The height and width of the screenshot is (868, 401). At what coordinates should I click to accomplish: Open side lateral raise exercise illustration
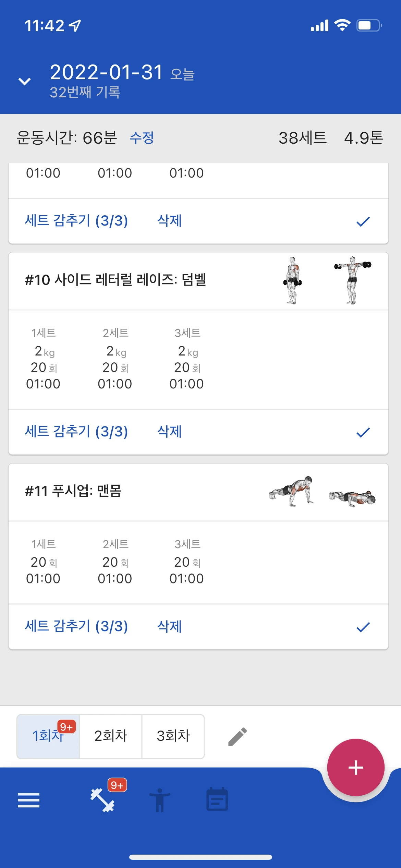[x=327, y=280]
